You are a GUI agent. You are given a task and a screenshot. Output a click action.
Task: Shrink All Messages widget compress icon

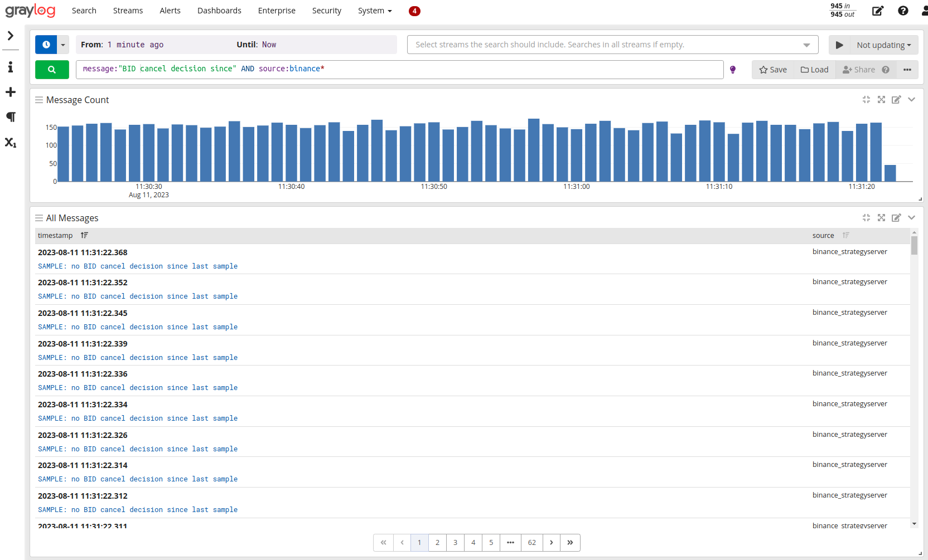tap(866, 218)
